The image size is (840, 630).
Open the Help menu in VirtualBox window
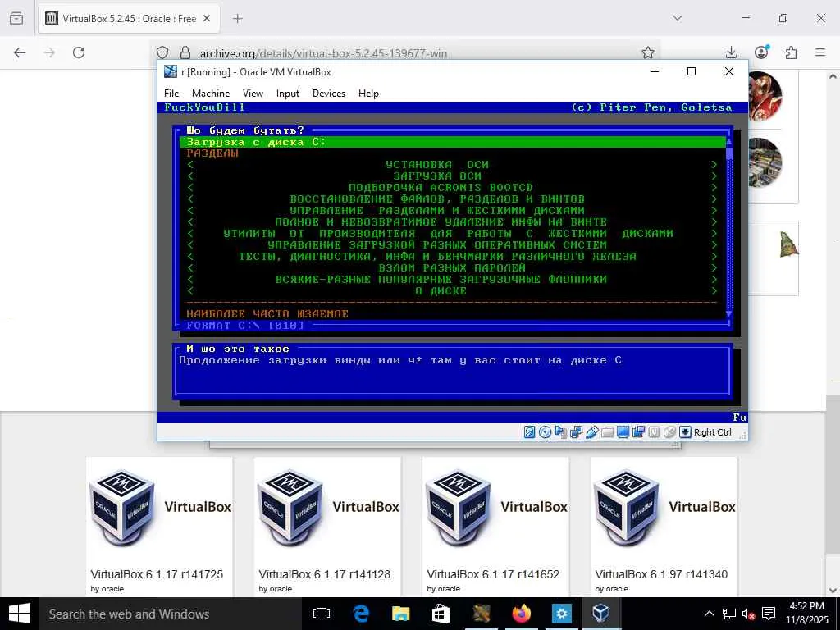pyautogui.click(x=368, y=94)
